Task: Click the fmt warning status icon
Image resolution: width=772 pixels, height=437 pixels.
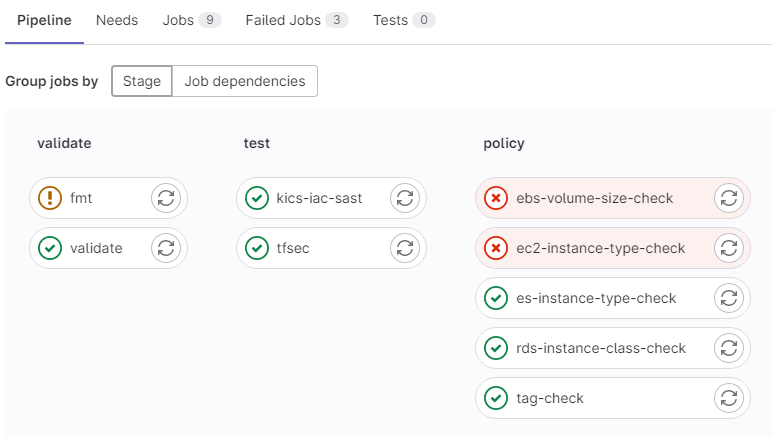Action: coord(50,198)
